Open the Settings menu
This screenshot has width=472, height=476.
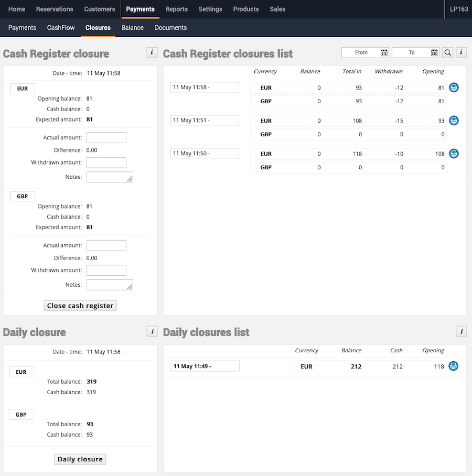pyautogui.click(x=210, y=9)
